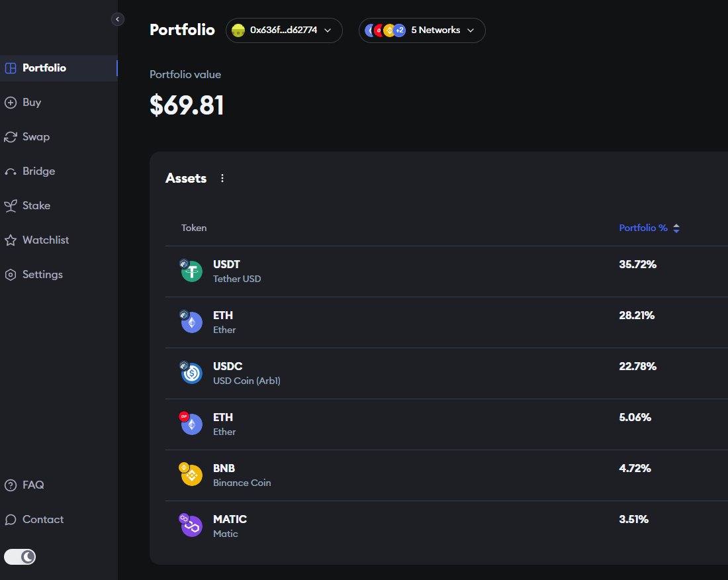Image resolution: width=728 pixels, height=580 pixels.
Task: Click the USDC token icon
Action: pos(191,373)
